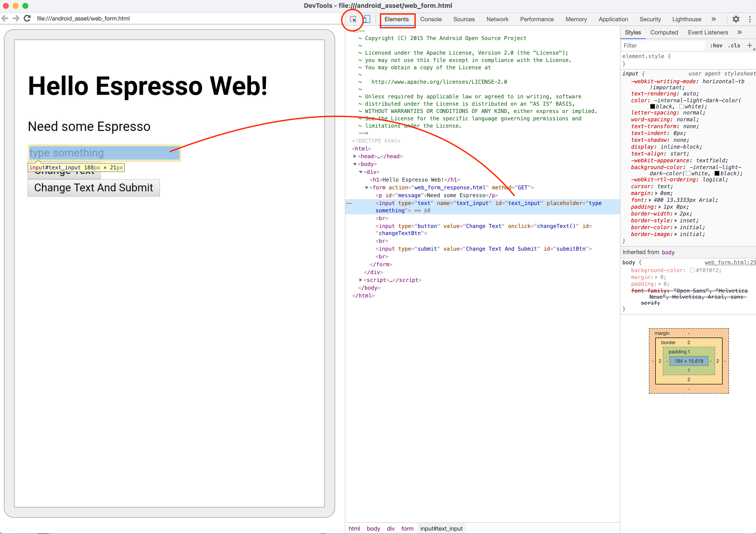This screenshot has width=756, height=534.
Task: Toggle the .cls class editor
Action: point(734,45)
